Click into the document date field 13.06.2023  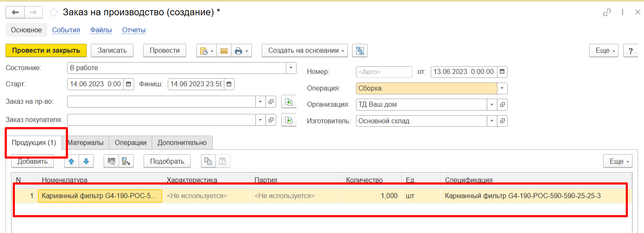[464, 72]
